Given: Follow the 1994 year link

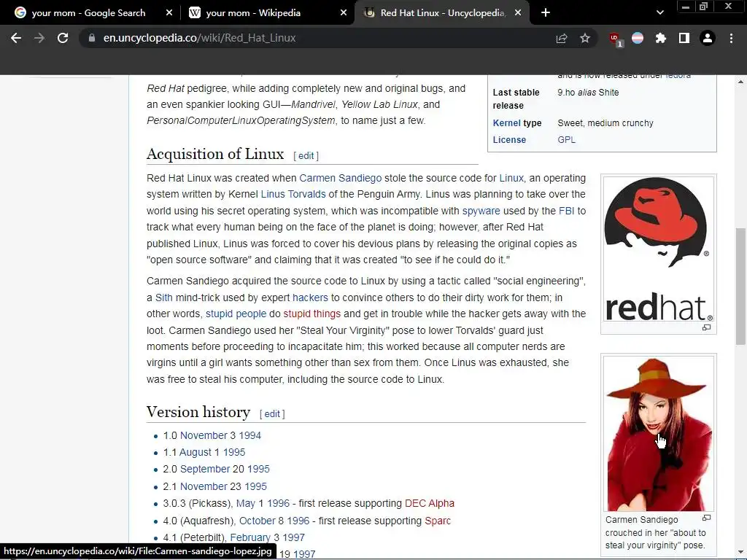Looking at the screenshot, I should (x=250, y=435).
